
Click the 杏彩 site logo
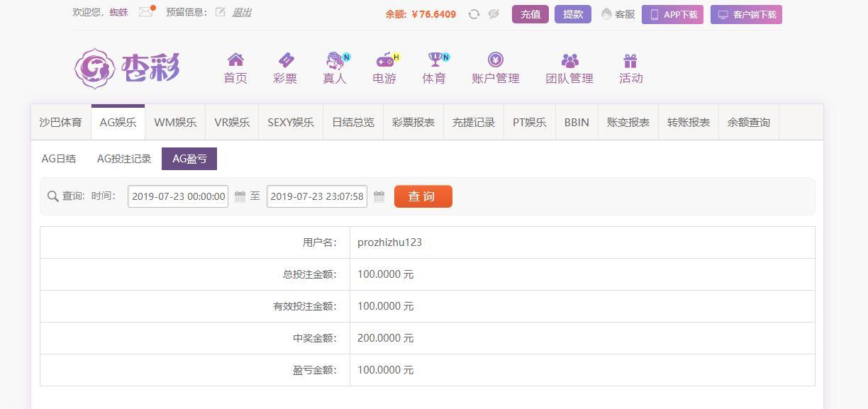pos(127,68)
